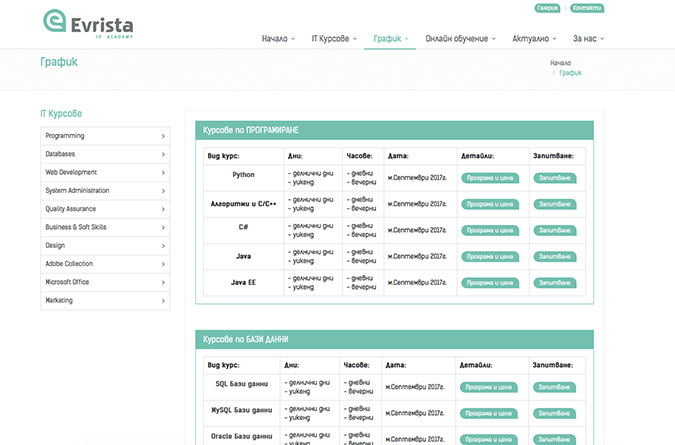Open Програма и цена for Oracle Бази данни

(489, 440)
